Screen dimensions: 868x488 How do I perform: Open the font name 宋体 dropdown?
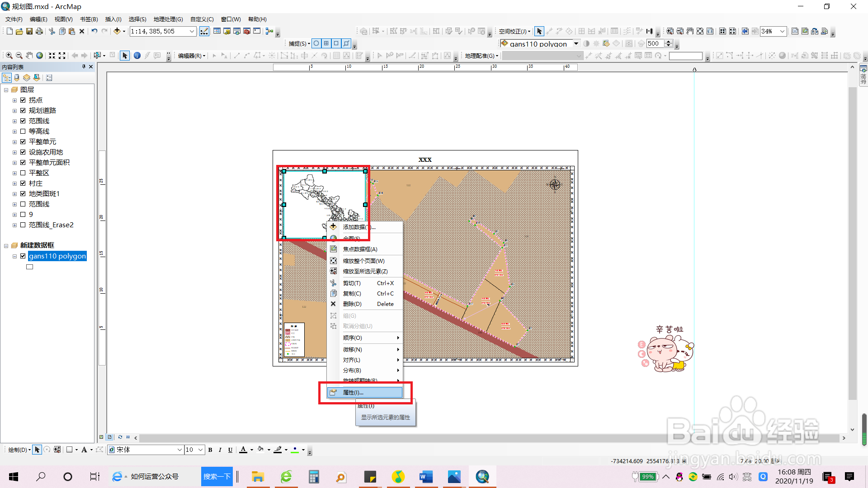(x=179, y=450)
